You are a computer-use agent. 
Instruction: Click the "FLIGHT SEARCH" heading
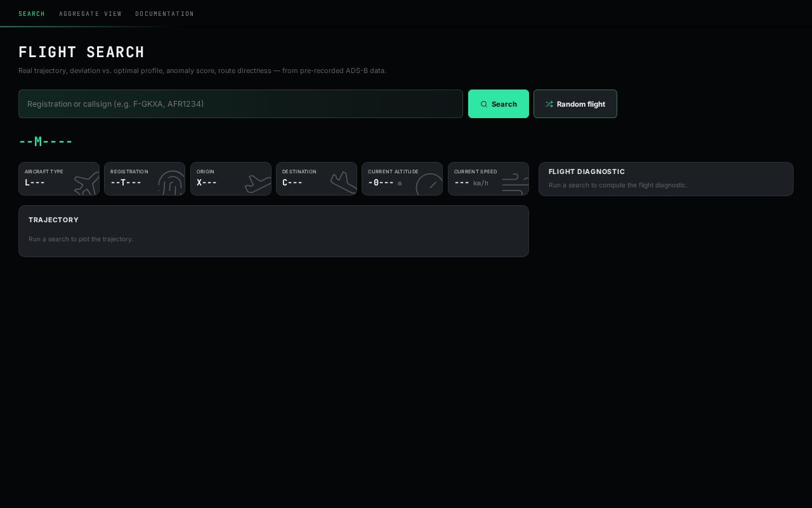pos(81,52)
